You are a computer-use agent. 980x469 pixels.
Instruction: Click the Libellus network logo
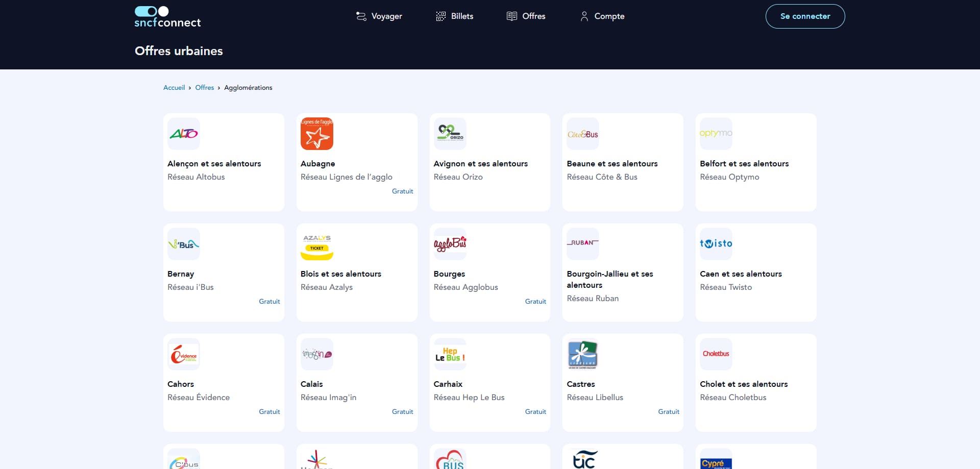click(583, 354)
